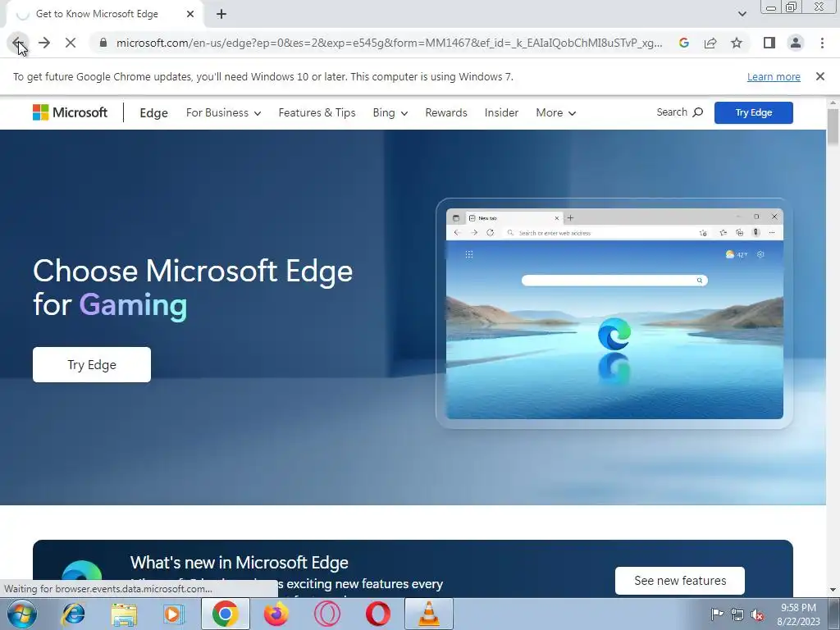Click the Edge browser preview image
840x630 pixels.
614,313
